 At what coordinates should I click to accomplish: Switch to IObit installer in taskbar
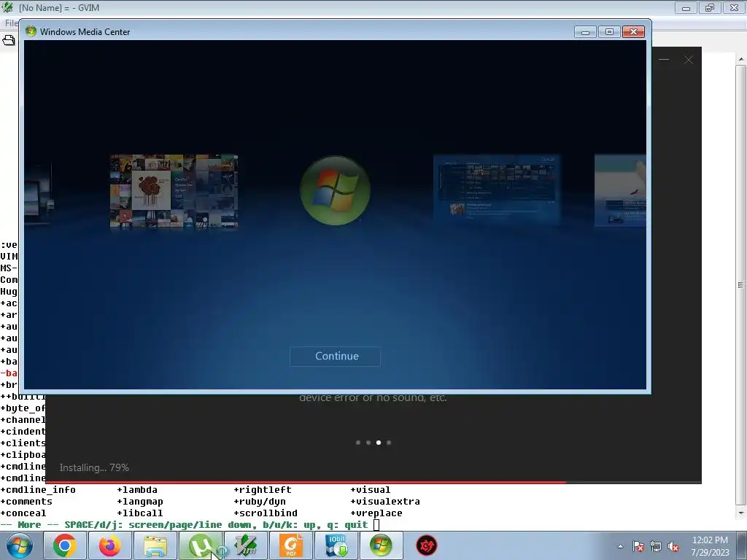coord(336,545)
